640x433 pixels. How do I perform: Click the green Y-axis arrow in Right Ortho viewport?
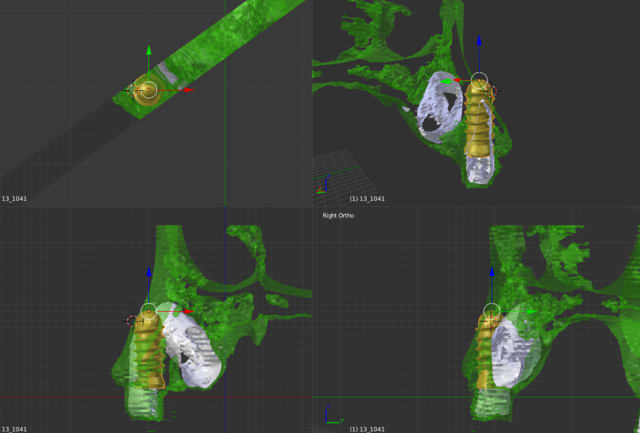(531, 311)
